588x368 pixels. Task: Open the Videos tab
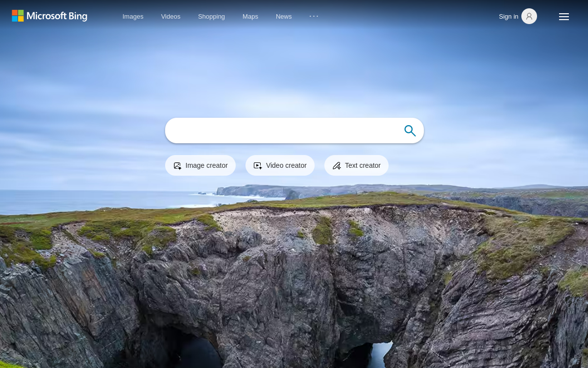171,16
